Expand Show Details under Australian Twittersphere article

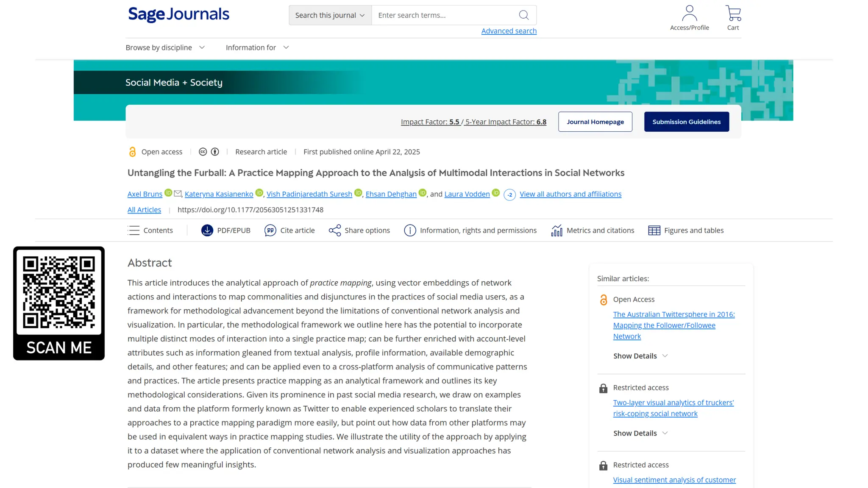[640, 356]
